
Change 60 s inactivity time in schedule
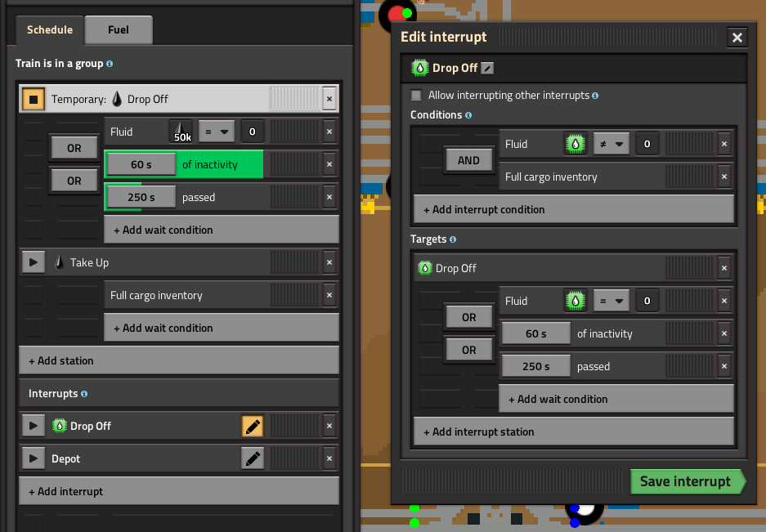(x=141, y=164)
